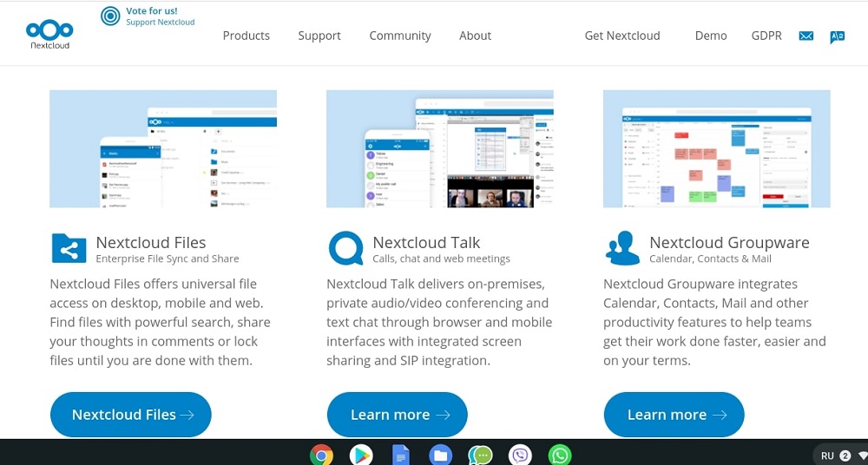This screenshot has width=868, height=465.
Task: Click the Nextcloud Talk magnifier-bubble icon
Action: (x=346, y=248)
